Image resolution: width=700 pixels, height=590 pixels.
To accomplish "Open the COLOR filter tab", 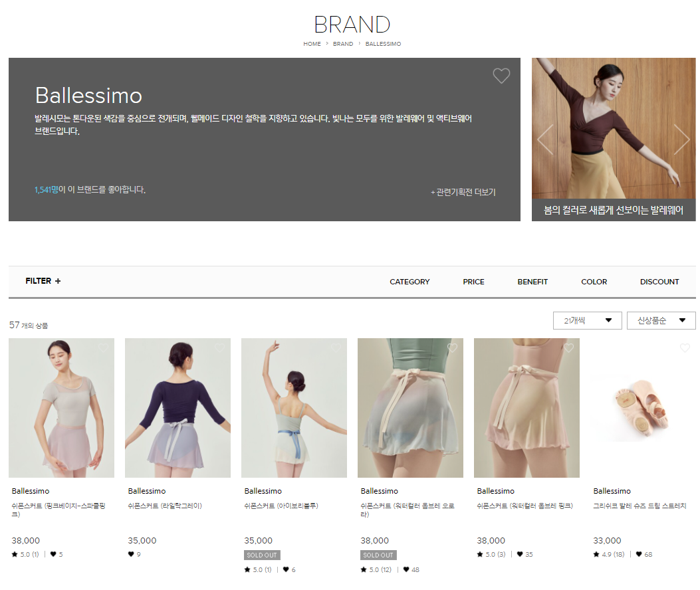I will (x=594, y=282).
